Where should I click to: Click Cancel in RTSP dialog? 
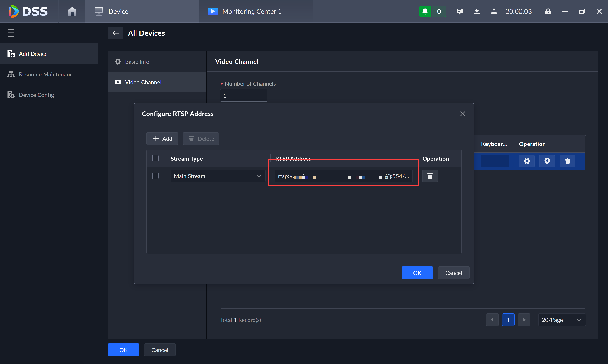[453, 273]
